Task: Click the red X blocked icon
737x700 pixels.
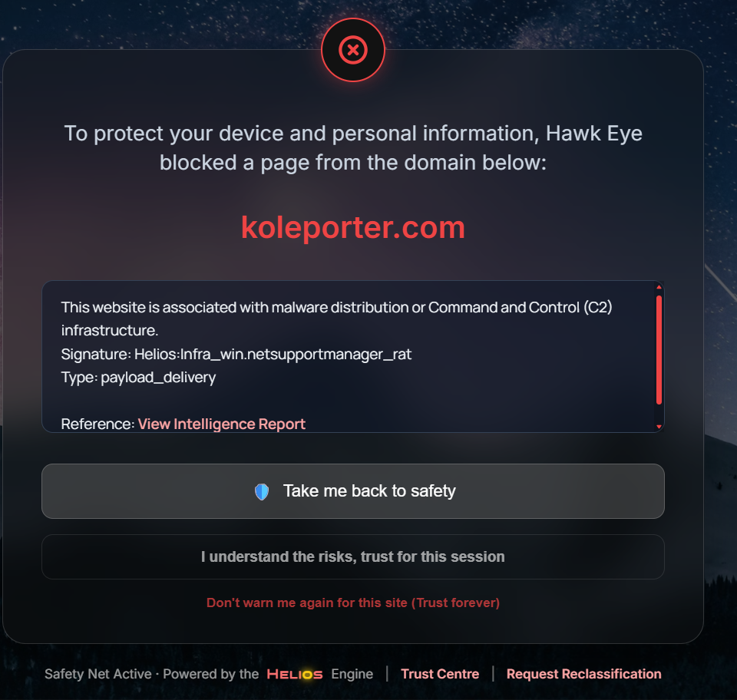Action: click(x=353, y=51)
